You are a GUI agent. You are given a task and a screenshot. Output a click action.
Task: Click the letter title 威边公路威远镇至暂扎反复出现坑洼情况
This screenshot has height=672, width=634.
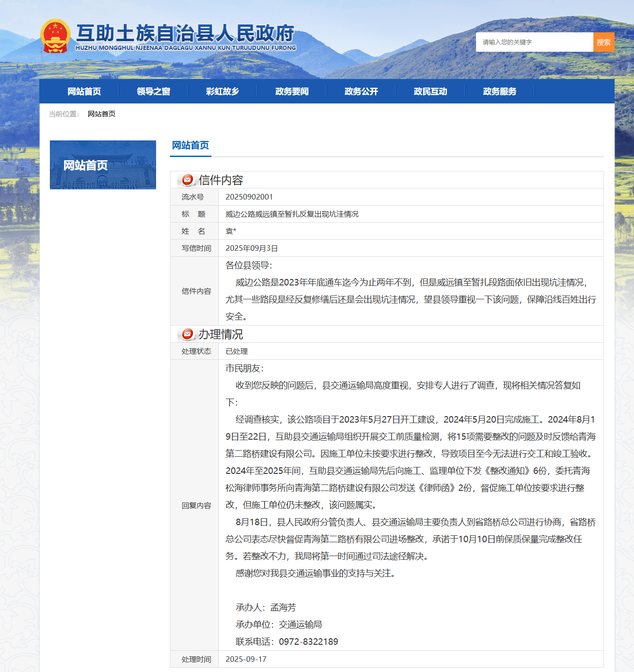point(292,214)
